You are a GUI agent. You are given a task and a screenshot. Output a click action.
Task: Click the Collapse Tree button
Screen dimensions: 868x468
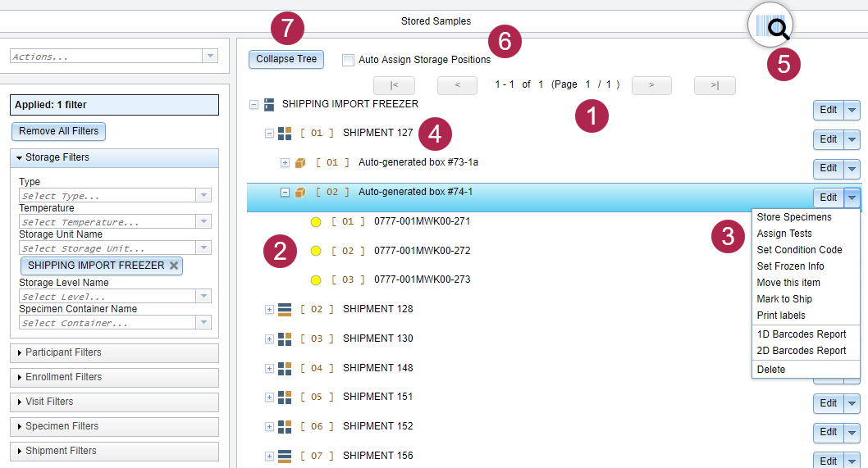click(x=286, y=59)
